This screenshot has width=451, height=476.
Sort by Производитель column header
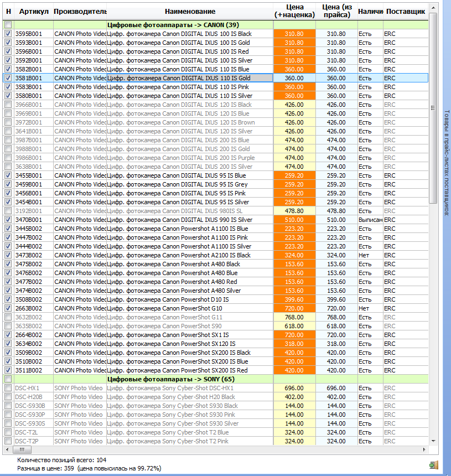click(80, 12)
